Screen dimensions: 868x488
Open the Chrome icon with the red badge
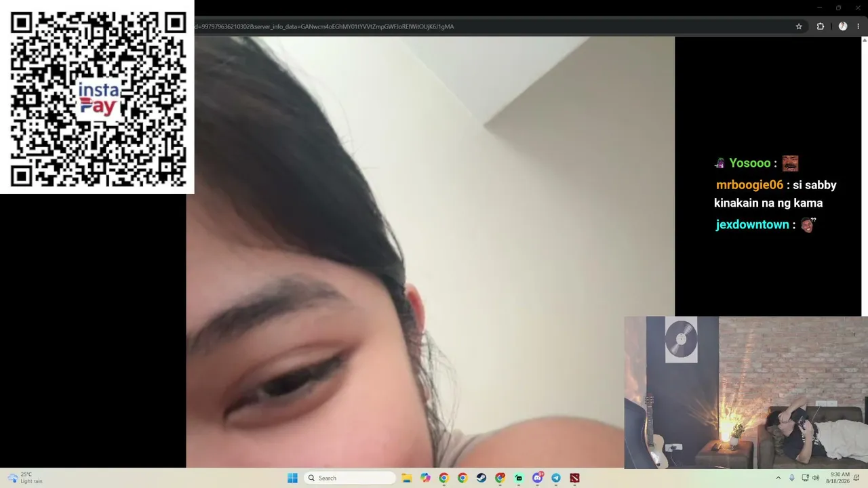click(x=500, y=478)
